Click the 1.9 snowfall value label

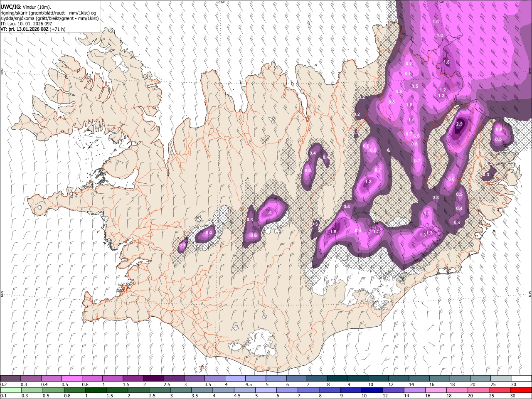(333, 232)
